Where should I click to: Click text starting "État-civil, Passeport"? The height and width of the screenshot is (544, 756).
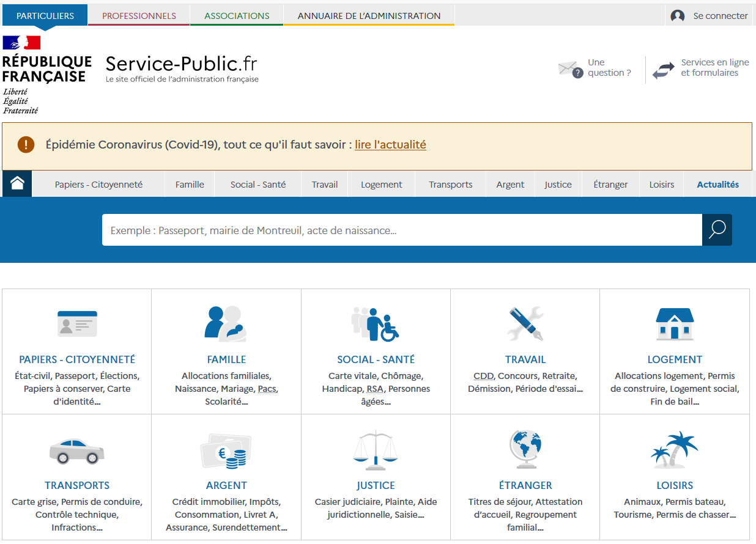click(77, 389)
